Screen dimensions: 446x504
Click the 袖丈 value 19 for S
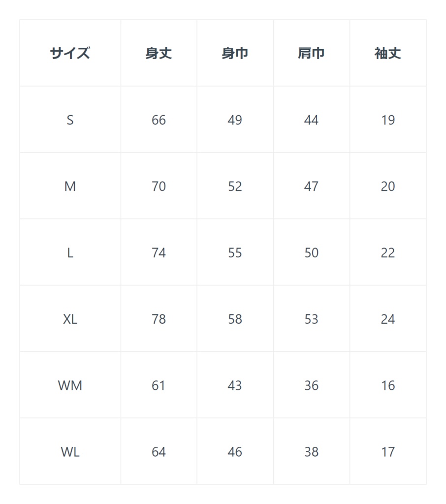tap(388, 120)
